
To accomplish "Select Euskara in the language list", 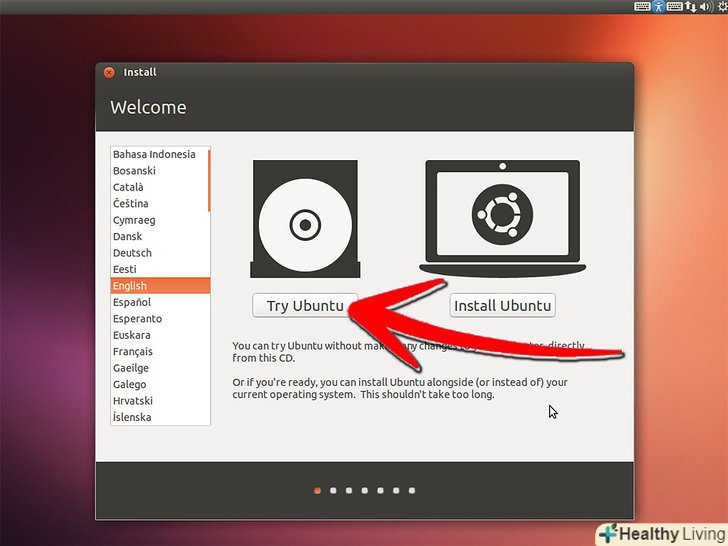I will coord(160,335).
